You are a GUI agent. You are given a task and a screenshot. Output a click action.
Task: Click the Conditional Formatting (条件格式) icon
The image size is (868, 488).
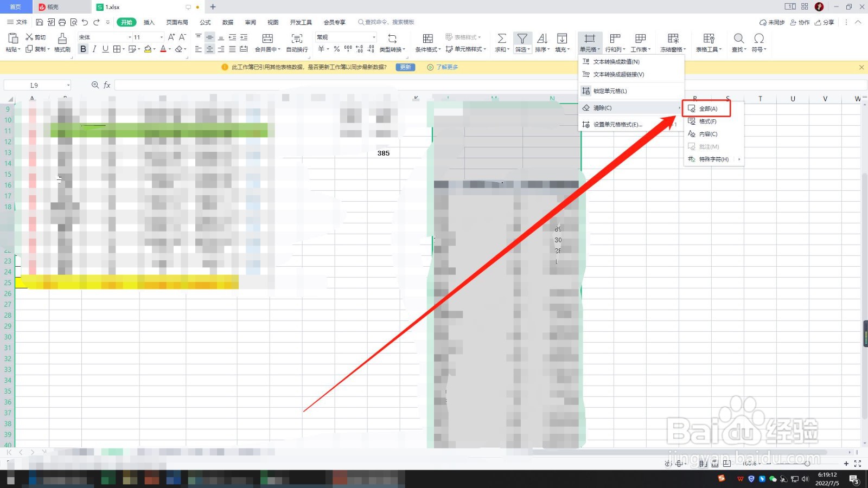pos(427,38)
